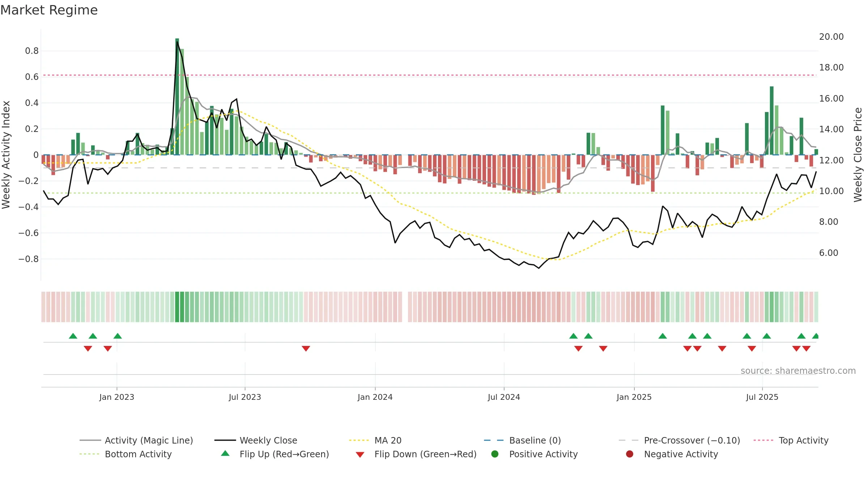Click the Negative Activity red circle legend icon
This screenshot has height=488, width=868.
coord(630,454)
